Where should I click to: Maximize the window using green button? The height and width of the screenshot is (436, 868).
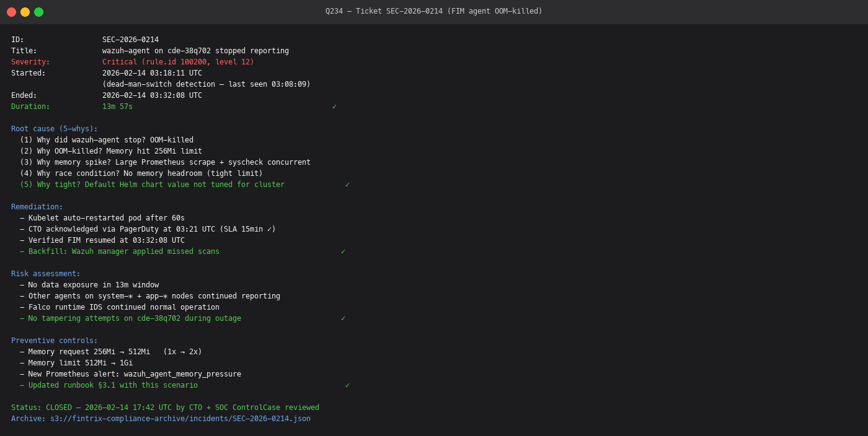pyautogui.click(x=38, y=12)
